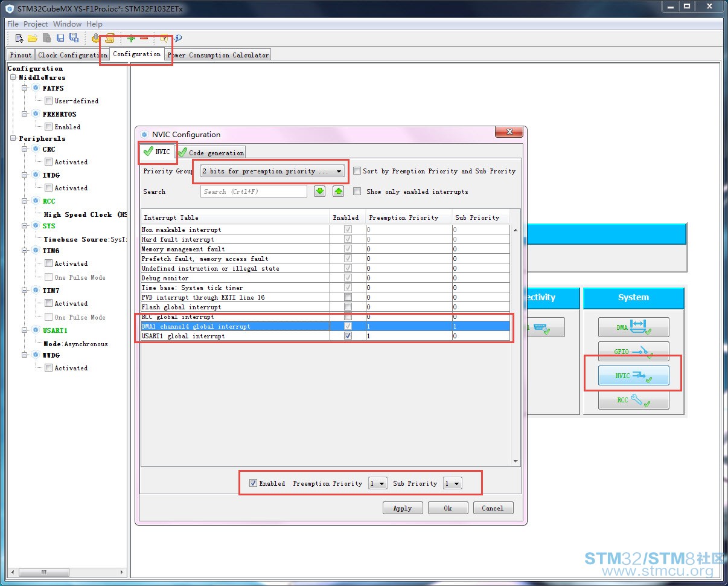This screenshot has width=728, height=586.
Task: Click the grayed Import Project icon
Action: click(46, 38)
